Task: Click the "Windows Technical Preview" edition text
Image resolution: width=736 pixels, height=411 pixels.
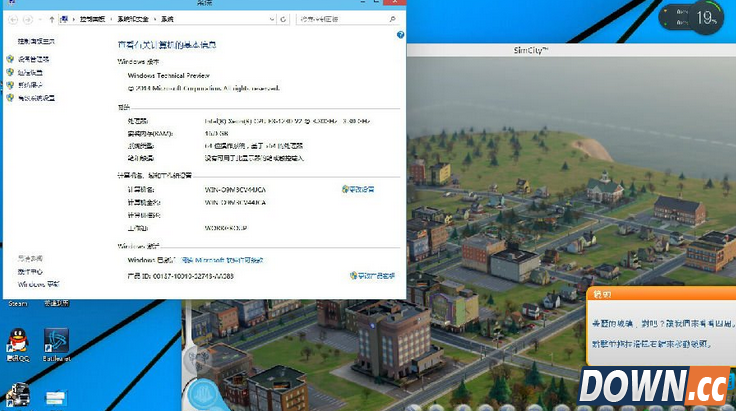Action: 169,75
